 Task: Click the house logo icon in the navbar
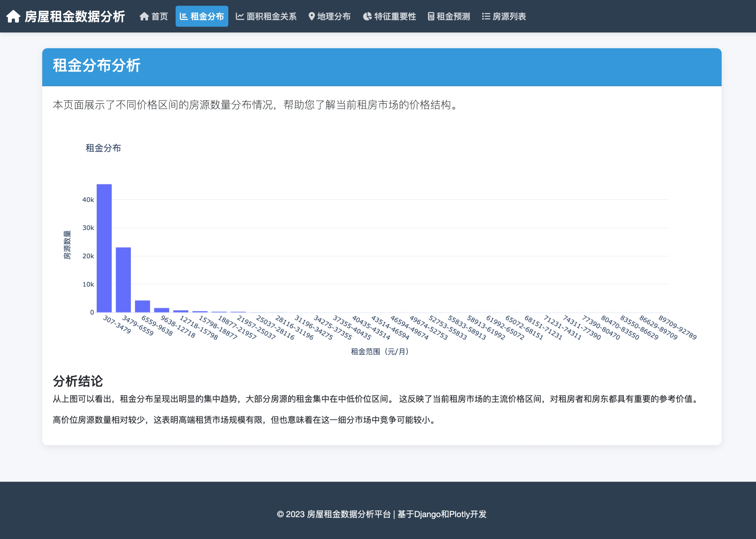(13, 16)
